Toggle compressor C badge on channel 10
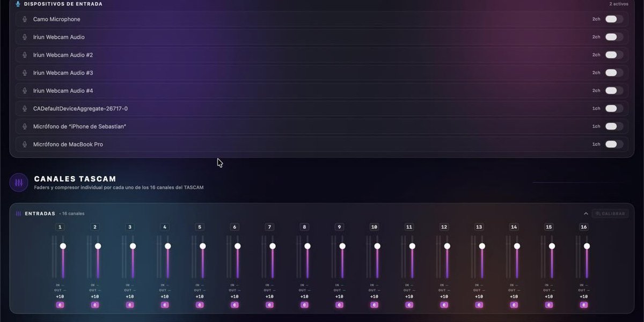The height and width of the screenshot is (322, 644). coord(374,305)
